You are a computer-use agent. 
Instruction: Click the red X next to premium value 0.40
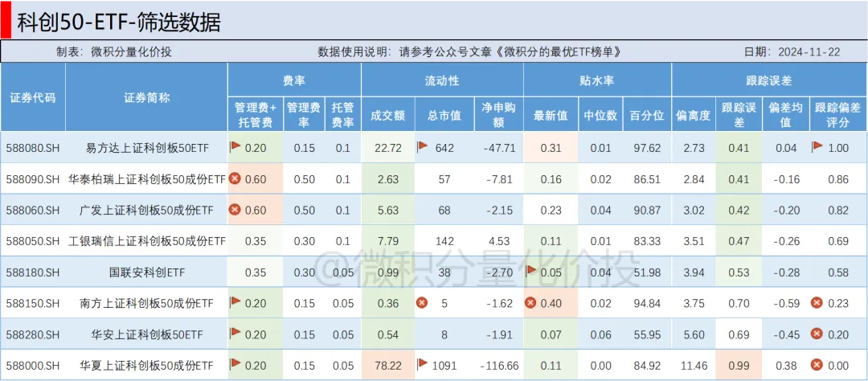coord(530,303)
